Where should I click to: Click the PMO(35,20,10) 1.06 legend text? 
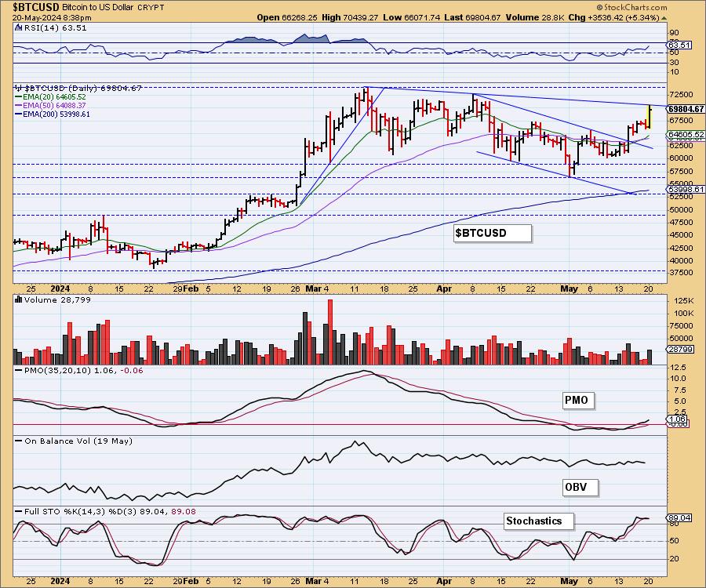point(70,370)
